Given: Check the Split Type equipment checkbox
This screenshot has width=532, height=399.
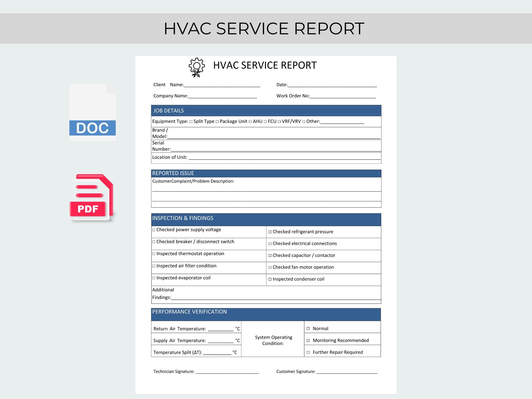Looking at the screenshot, I should (x=191, y=122).
